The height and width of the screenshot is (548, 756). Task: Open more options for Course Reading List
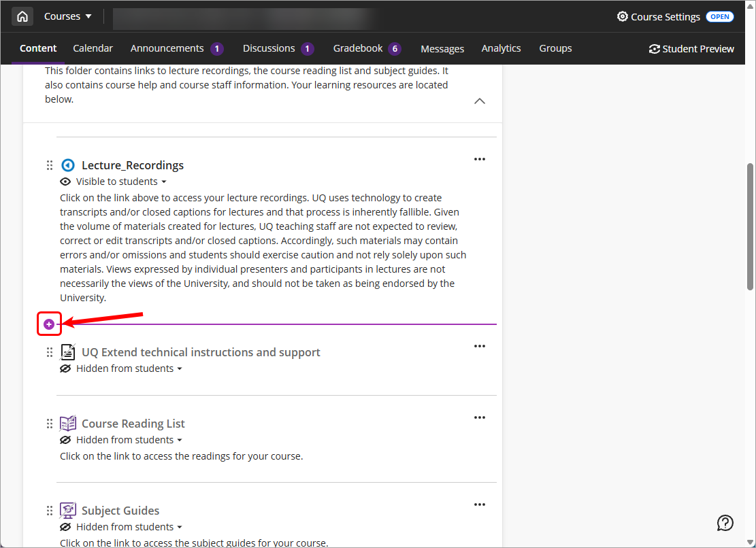479,417
